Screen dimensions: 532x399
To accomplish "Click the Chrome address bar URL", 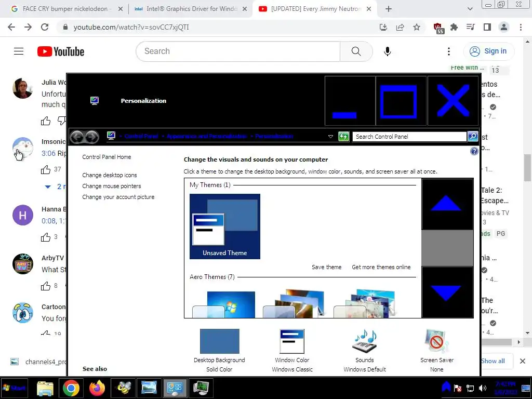I will tap(131, 27).
